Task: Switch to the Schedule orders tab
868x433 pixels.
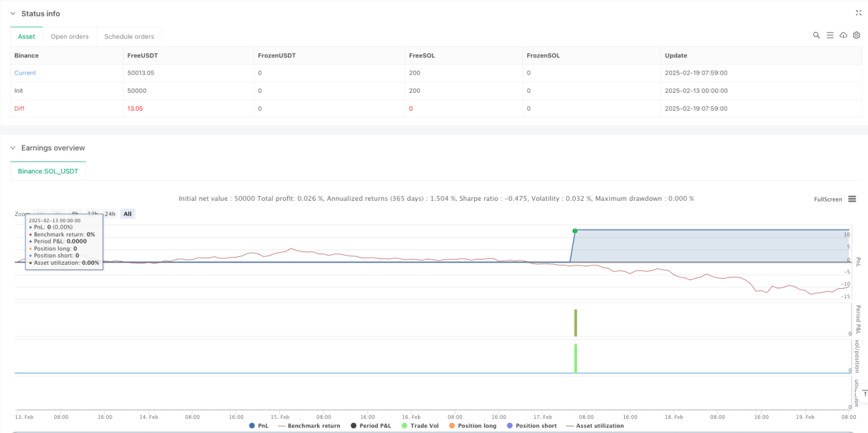Action: click(129, 37)
